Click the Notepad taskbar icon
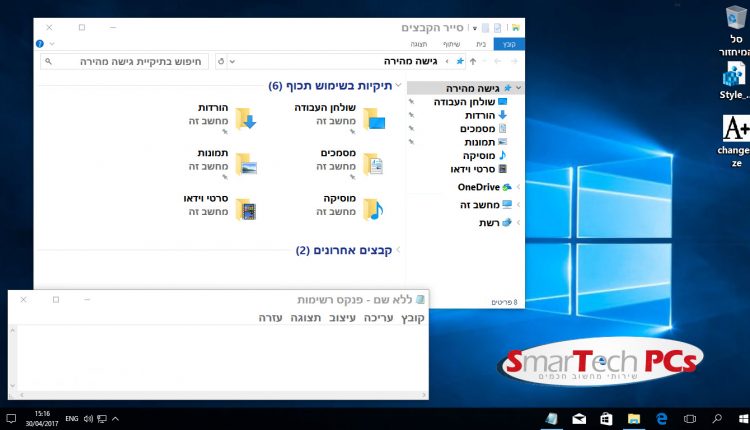 click(551, 419)
